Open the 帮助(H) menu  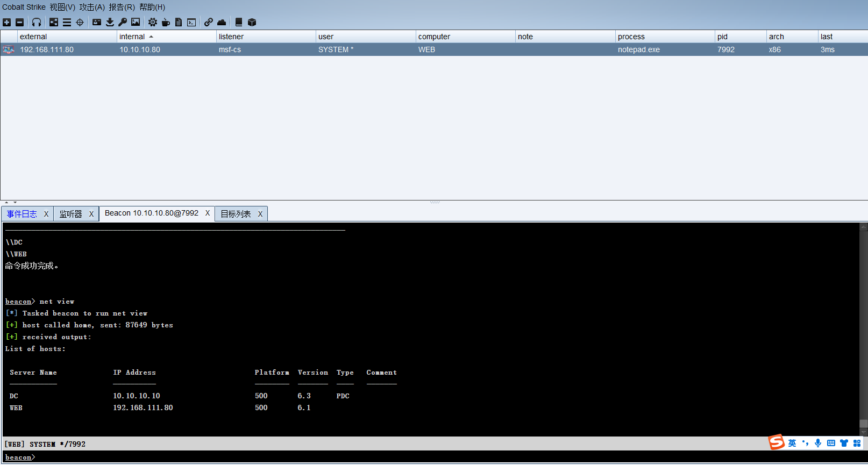[x=152, y=7]
